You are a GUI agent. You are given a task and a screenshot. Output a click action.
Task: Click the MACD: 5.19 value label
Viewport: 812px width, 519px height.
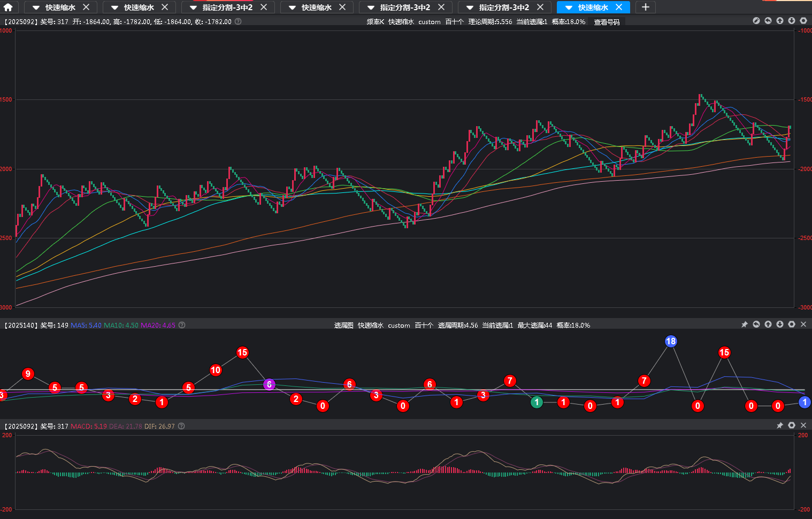[89, 426]
